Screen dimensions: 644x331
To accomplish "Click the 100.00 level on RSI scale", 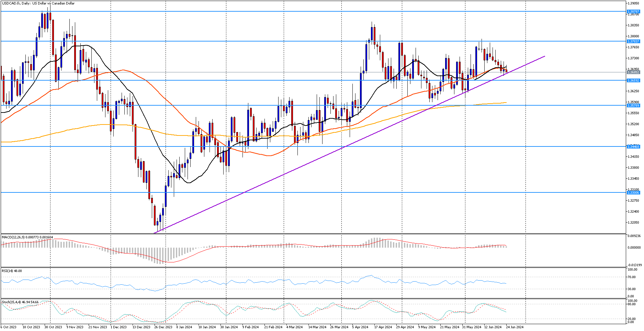I will point(631,270).
